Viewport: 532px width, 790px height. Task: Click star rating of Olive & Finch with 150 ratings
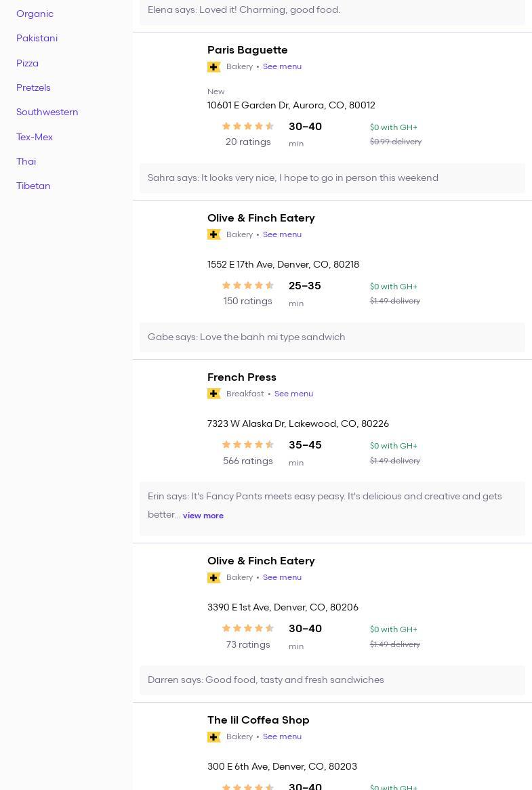tap(248, 285)
